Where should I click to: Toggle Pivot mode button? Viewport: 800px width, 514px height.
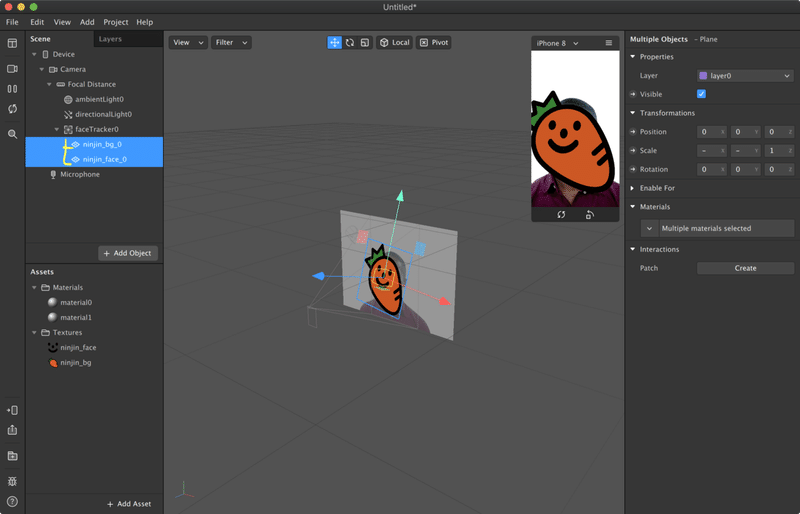pyautogui.click(x=433, y=42)
